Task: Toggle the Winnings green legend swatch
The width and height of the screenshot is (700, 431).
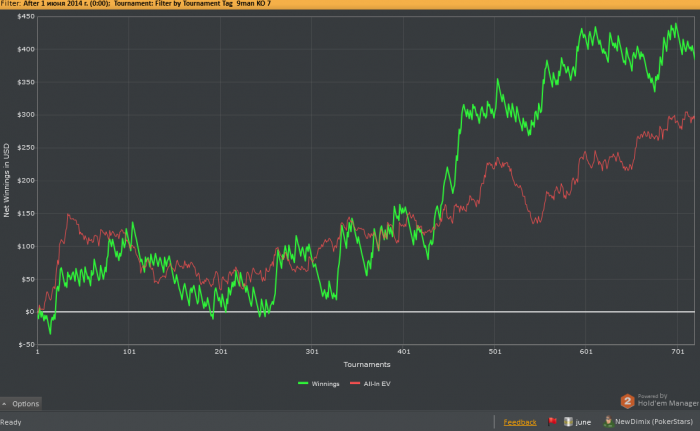Action: point(303,383)
